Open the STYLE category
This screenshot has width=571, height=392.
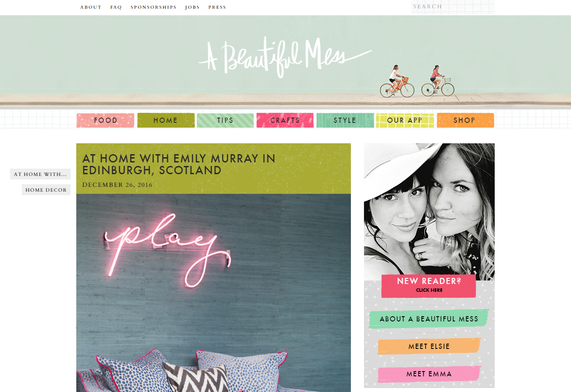(345, 120)
